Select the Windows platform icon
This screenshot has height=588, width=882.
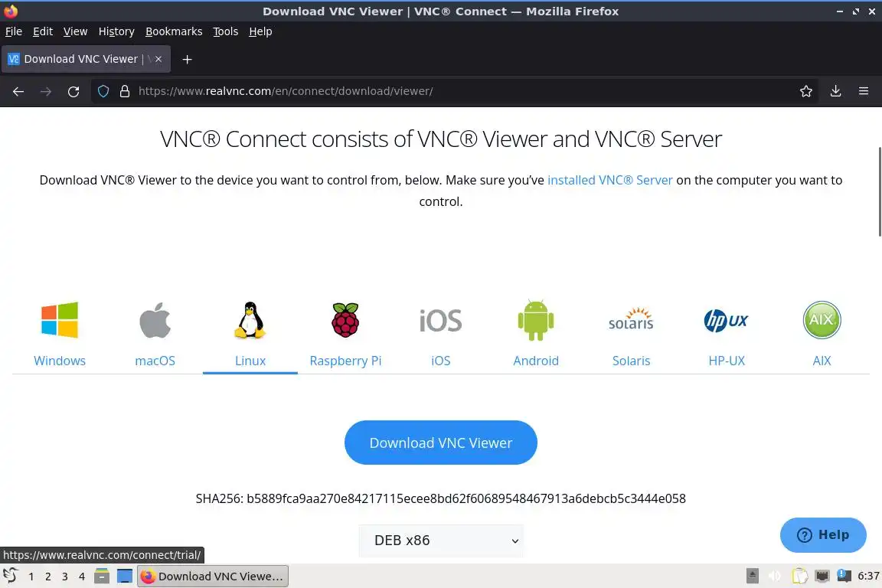click(60, 319)
